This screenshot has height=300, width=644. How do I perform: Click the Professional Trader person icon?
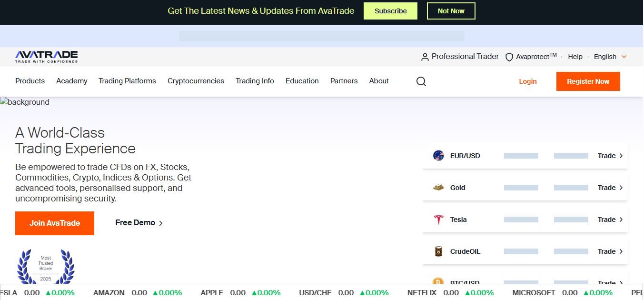[425, 57]
